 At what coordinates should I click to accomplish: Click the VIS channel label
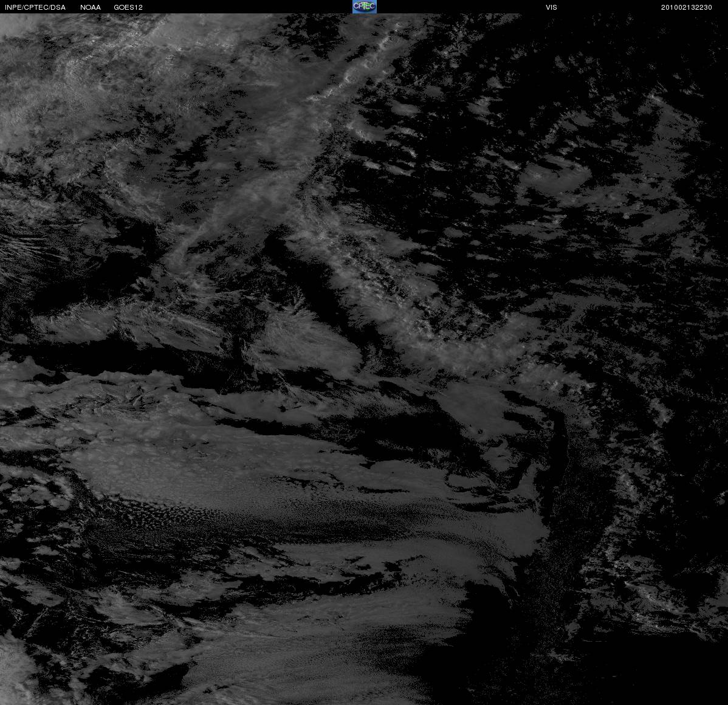[551, 7]
